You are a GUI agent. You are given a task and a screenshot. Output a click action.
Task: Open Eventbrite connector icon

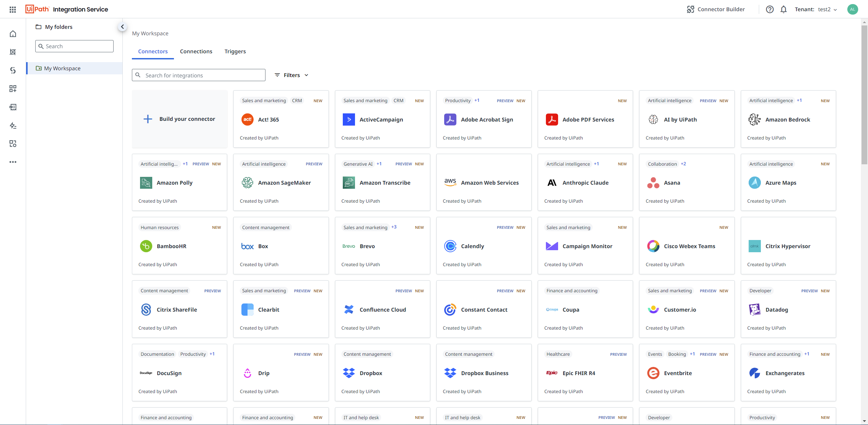tap(653, 373)
